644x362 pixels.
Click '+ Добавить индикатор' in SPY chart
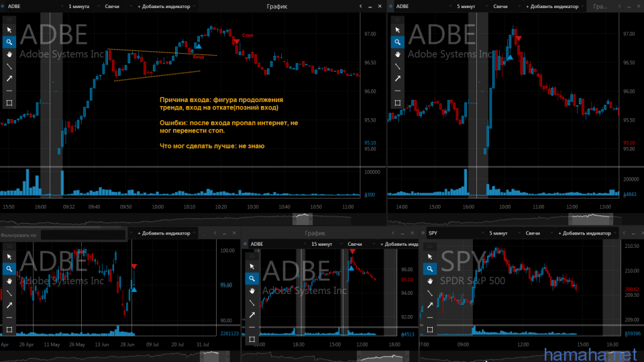(584, 233)
